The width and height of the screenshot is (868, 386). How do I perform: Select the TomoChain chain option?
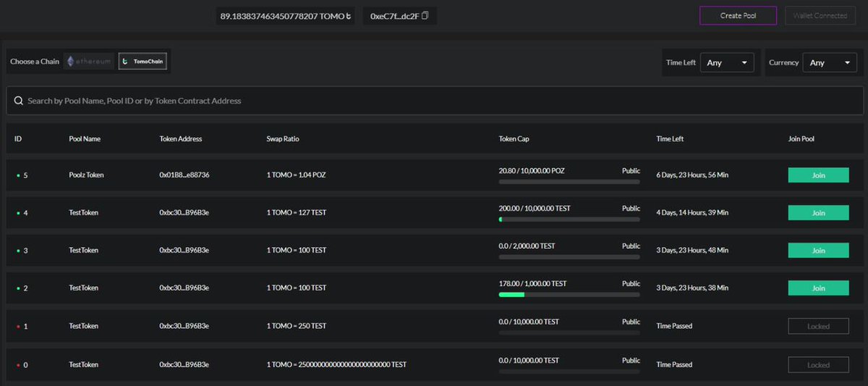[143, 62]
